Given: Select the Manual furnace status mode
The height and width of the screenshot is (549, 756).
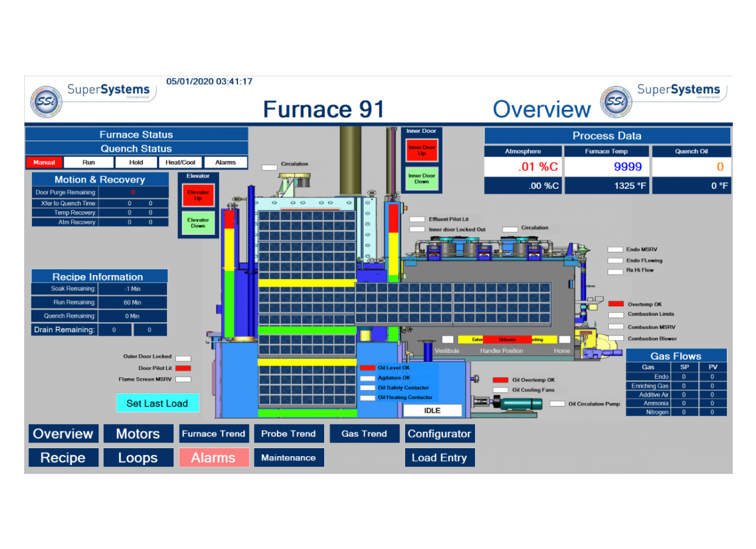Looking at the screenshot, I should coord(44,163).
